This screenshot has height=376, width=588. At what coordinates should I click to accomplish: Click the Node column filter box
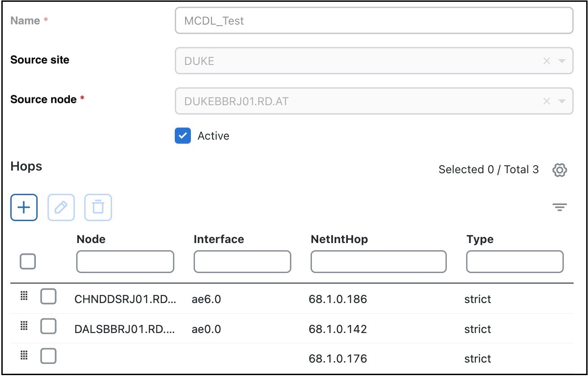tap(125, 261)
